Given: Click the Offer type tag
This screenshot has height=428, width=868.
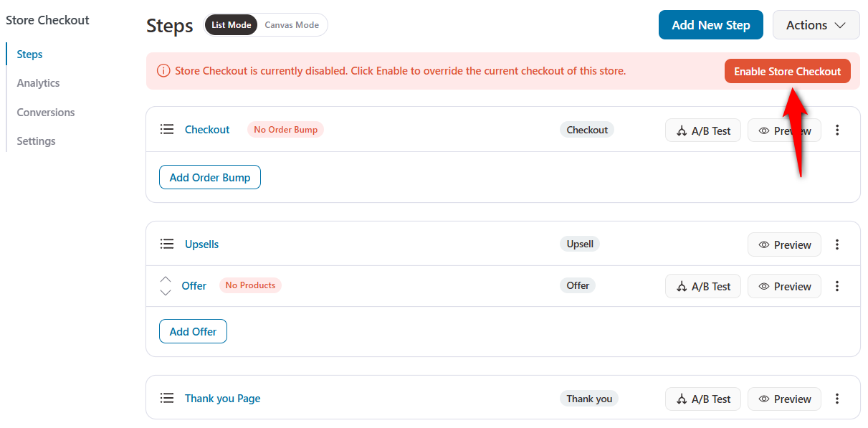Looking at the screenshot, I should click(578, 285).
